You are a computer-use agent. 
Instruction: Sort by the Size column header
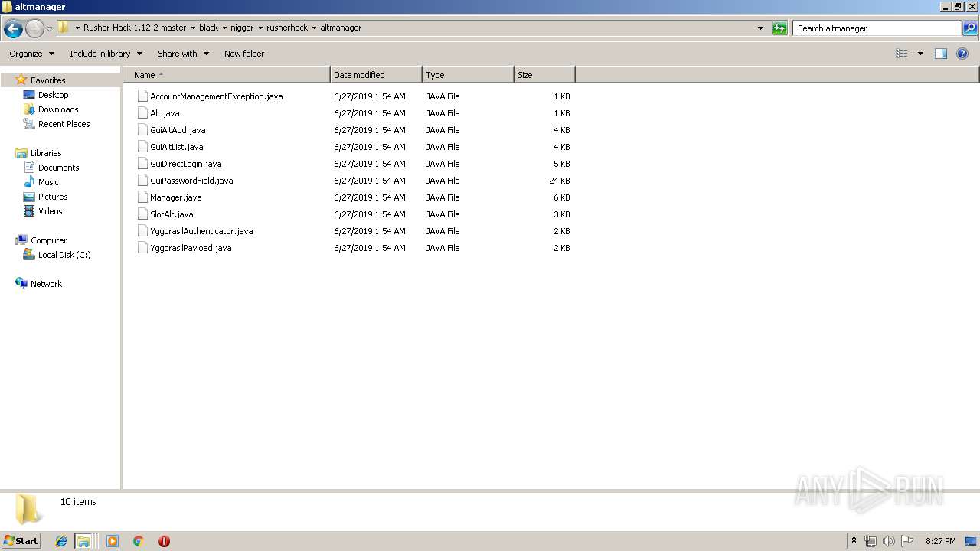pos(544,75)
